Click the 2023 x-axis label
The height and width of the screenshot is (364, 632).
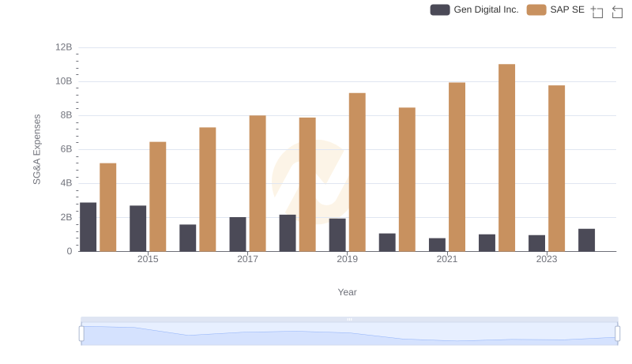coord(547,259)
